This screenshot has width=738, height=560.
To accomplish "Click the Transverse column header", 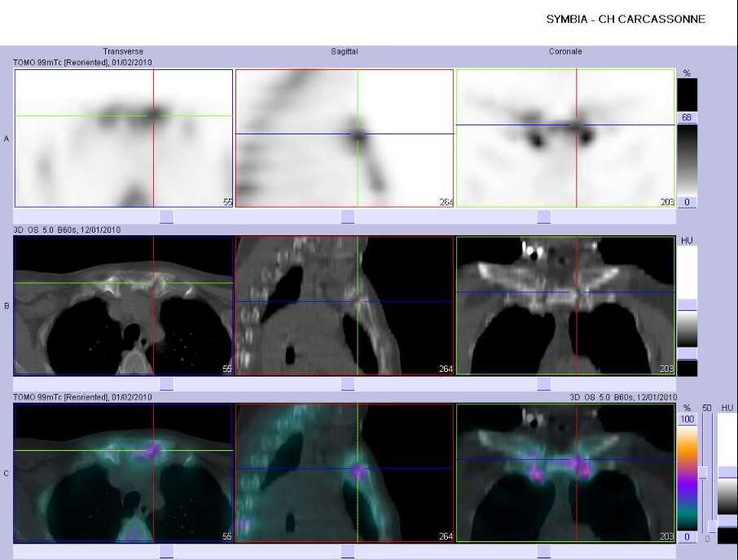I will click(x=123, y=52).
